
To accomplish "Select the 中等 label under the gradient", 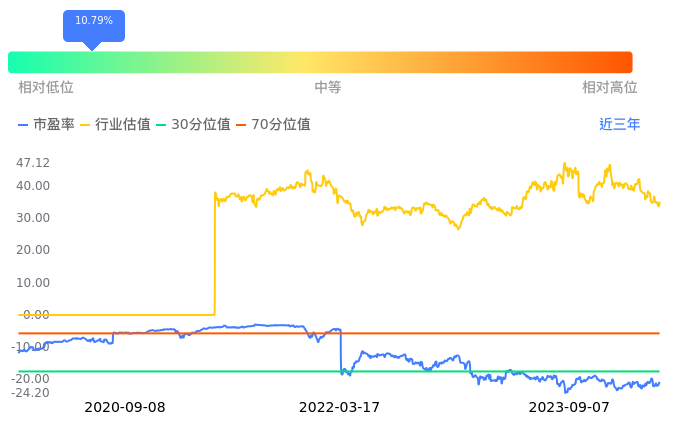I will (328, 88).
